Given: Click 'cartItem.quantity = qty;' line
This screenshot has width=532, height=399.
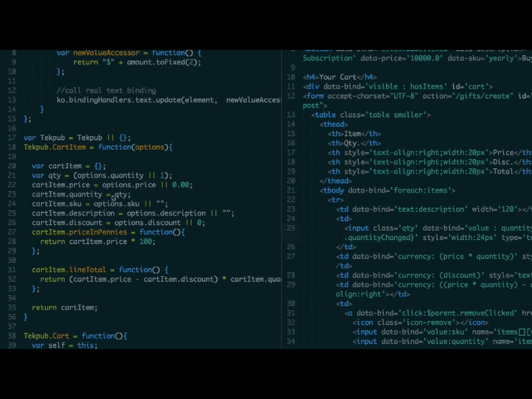Looking at the screenshot, I should 81,194.
